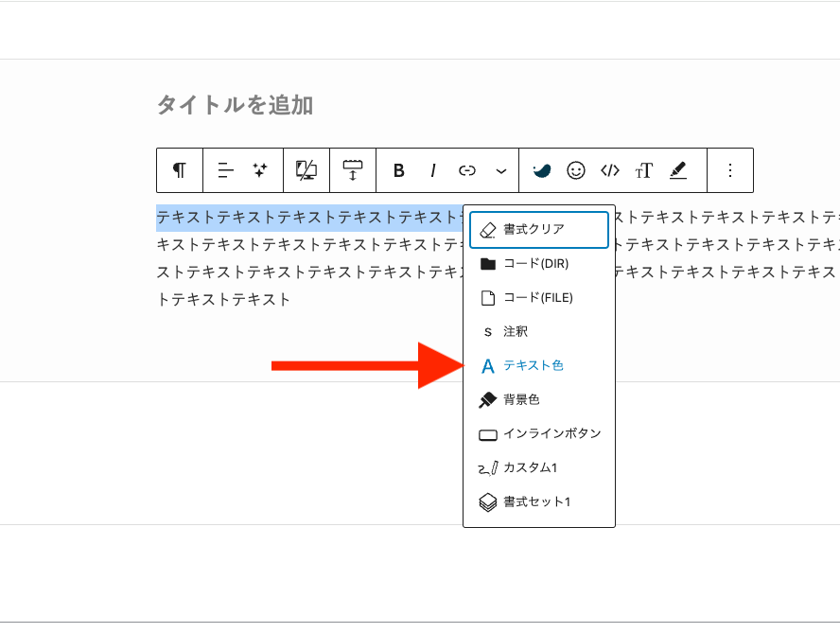Screen dimensions: 840x633
Task: Click the font size tT icon
Action: click(644, 170)
